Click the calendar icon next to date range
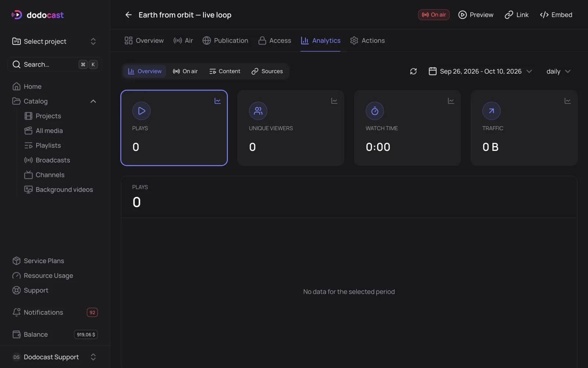This screenshot has height=368, width=588. (433, 71)
